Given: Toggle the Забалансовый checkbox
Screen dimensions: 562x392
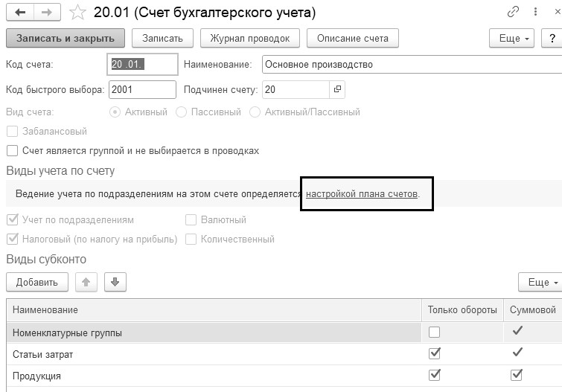Looking at the screenshot, I should click(12, 132).
